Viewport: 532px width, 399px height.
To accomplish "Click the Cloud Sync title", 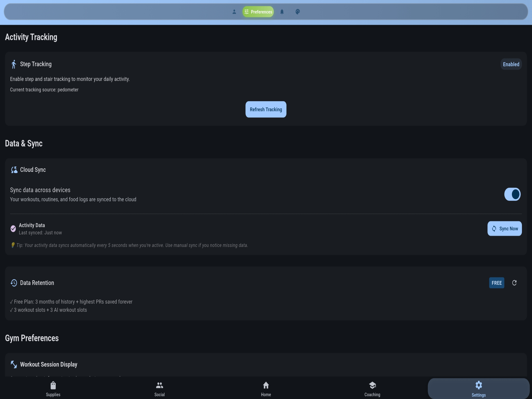I will pyautogui.click(x=33, y=170).
